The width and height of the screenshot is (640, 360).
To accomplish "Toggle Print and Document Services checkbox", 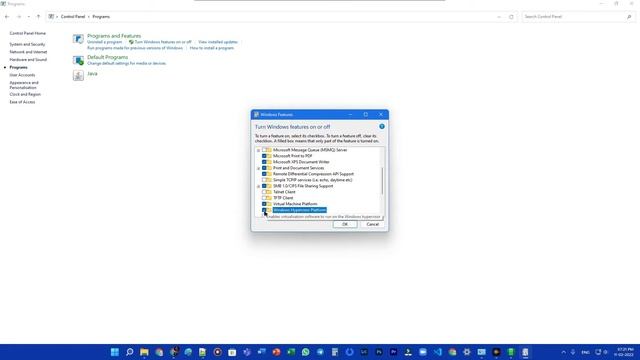I will click(264, 168).
